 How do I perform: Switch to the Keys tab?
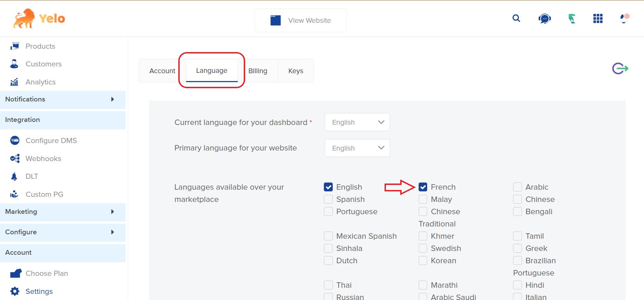point(296,71)
